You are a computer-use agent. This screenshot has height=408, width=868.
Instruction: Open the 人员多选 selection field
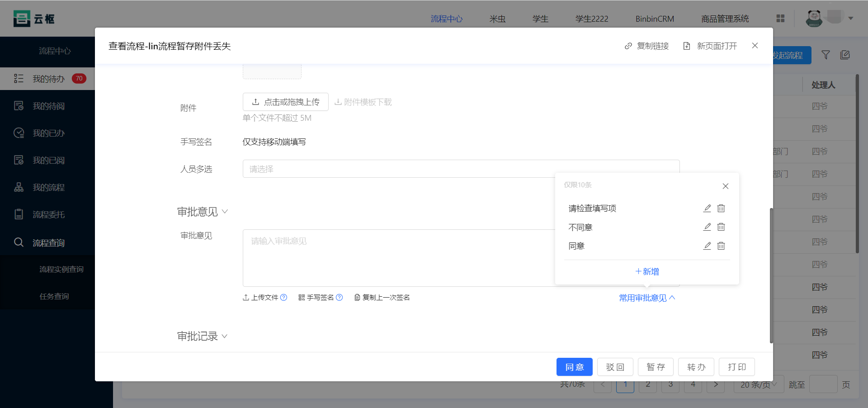(461, 169)
